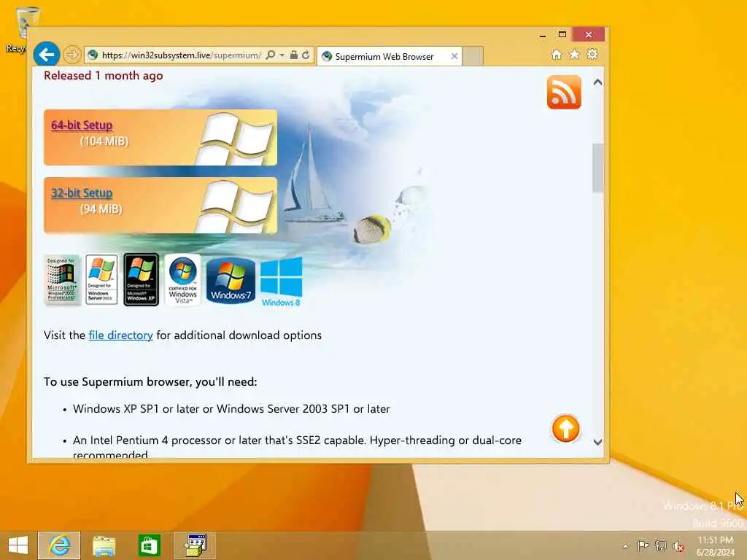Click the orange back-to-top arrow button

(566, 429)
